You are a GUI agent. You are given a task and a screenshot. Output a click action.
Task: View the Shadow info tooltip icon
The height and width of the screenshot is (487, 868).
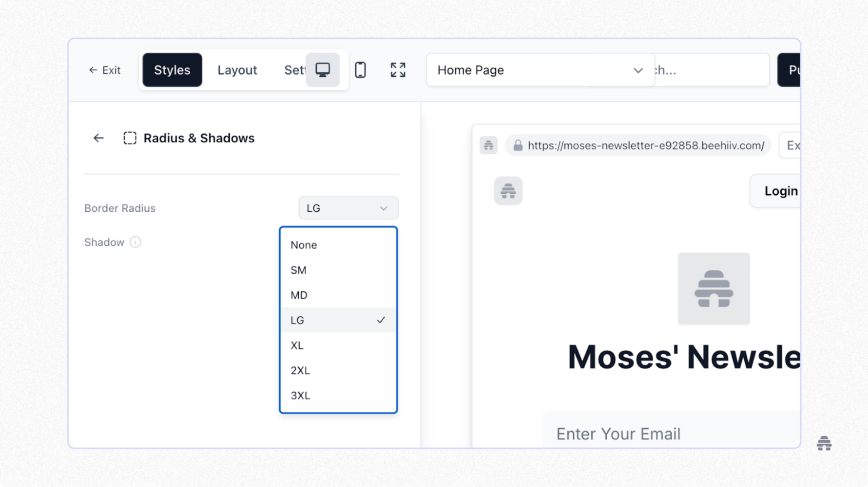point(136,242)
